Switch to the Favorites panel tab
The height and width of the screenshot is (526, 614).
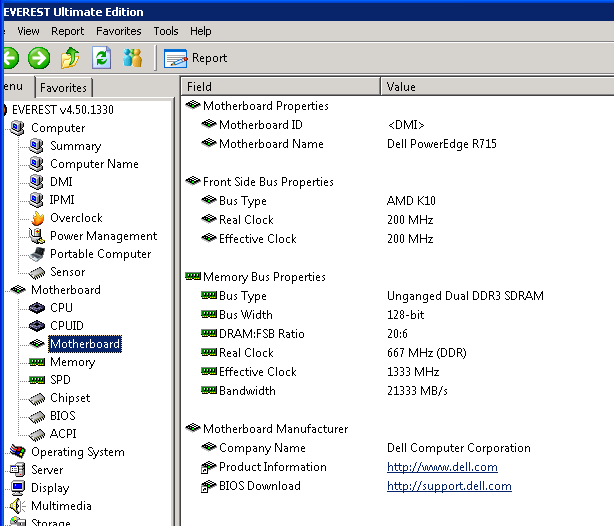63,87
